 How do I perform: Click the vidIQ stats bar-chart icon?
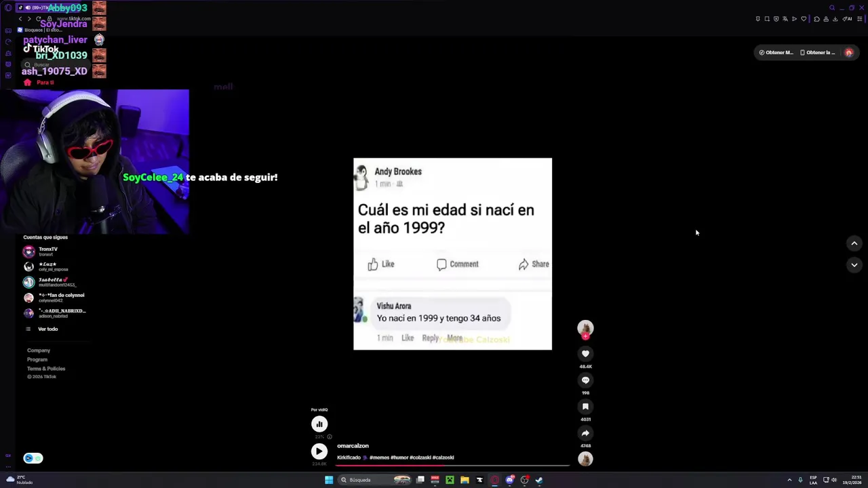(319, 424)
